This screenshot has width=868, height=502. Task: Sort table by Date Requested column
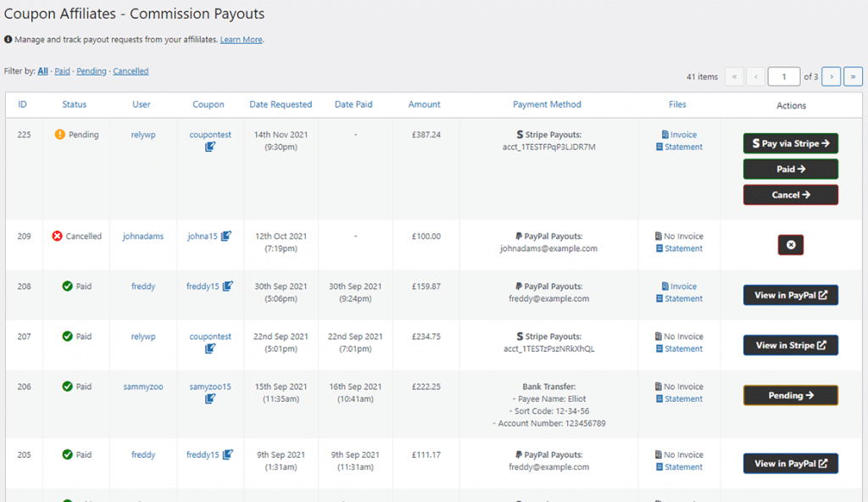point(281,104)
